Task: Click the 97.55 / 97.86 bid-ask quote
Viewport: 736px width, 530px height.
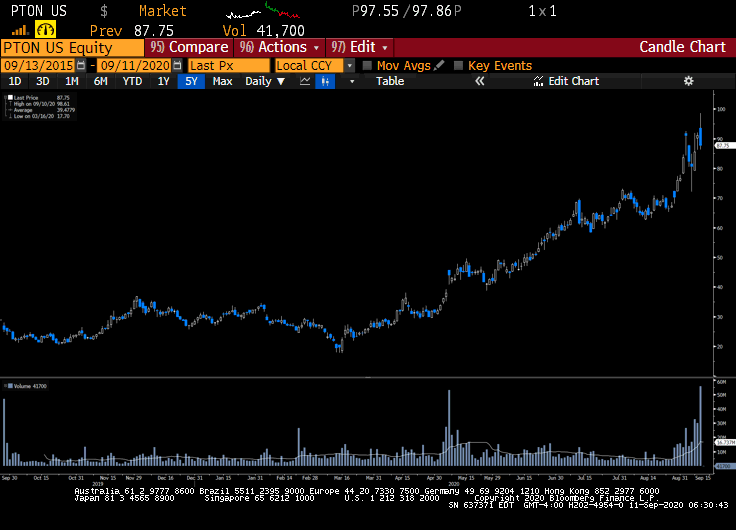Action: point(406,11)
